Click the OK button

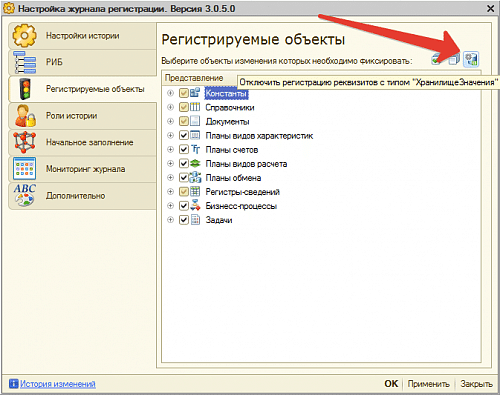click(391, 384)
